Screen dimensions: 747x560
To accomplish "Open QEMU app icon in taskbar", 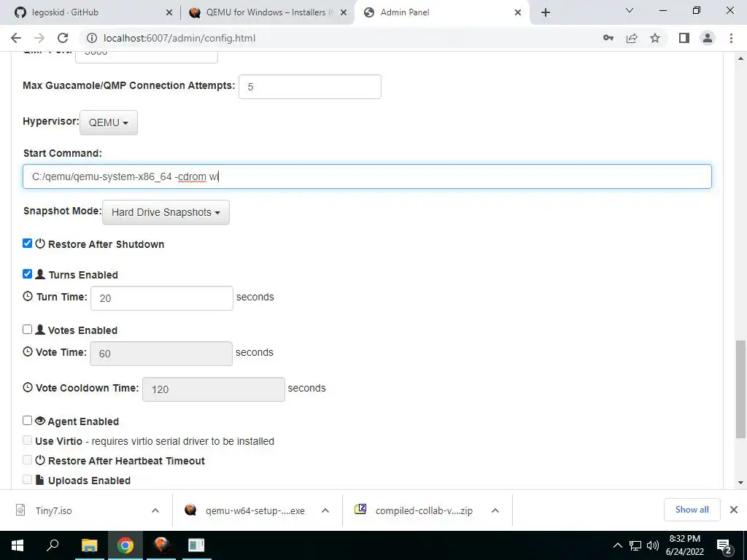I will (x=161, y=545).
